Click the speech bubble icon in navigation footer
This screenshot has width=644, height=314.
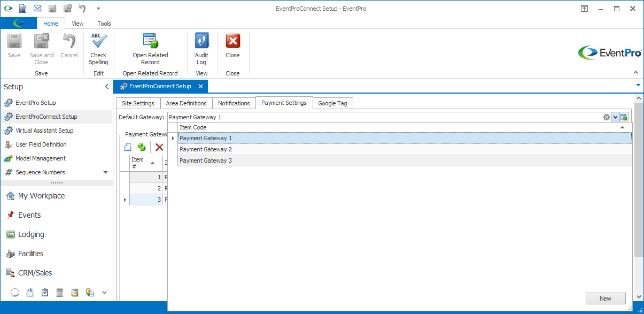click(x=15, y=293)
